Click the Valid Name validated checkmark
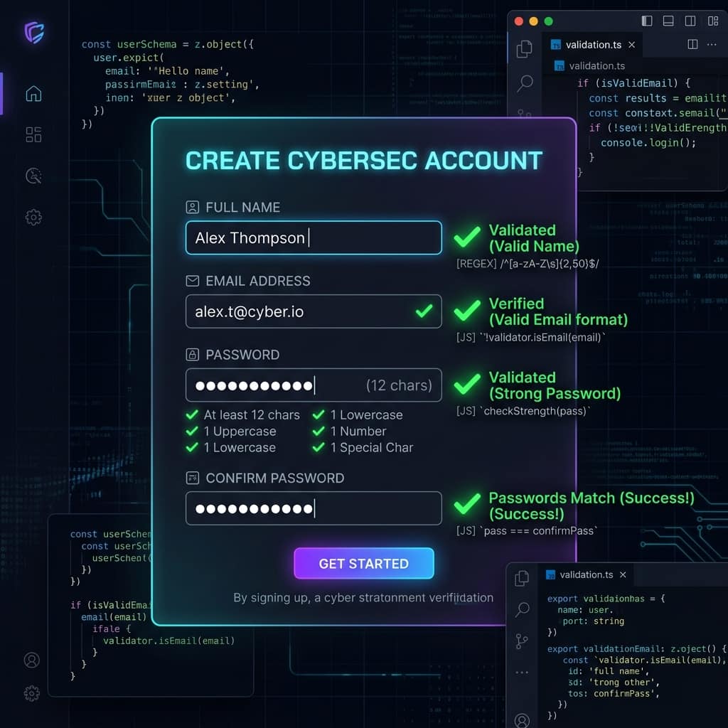 click(467, 236)
